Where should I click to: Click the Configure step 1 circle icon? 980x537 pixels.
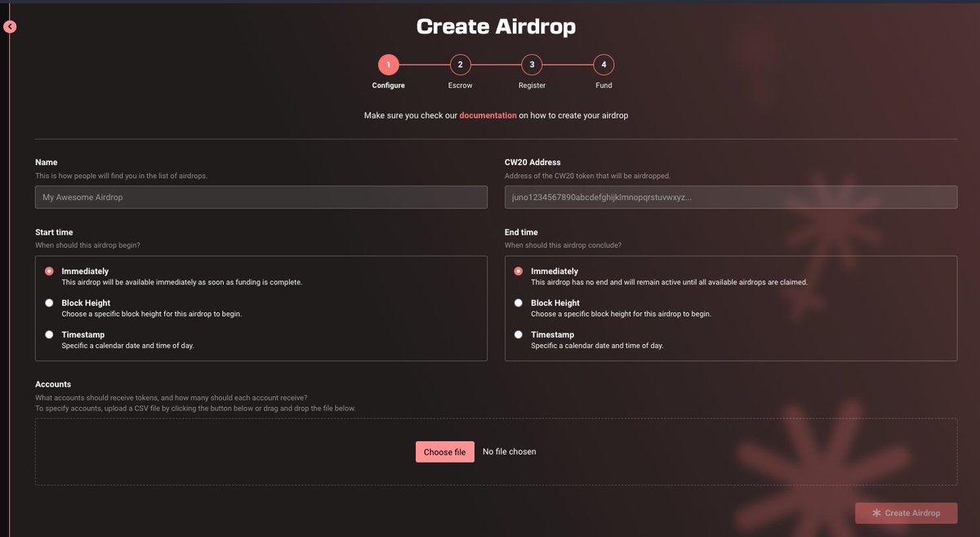[388, 64]
